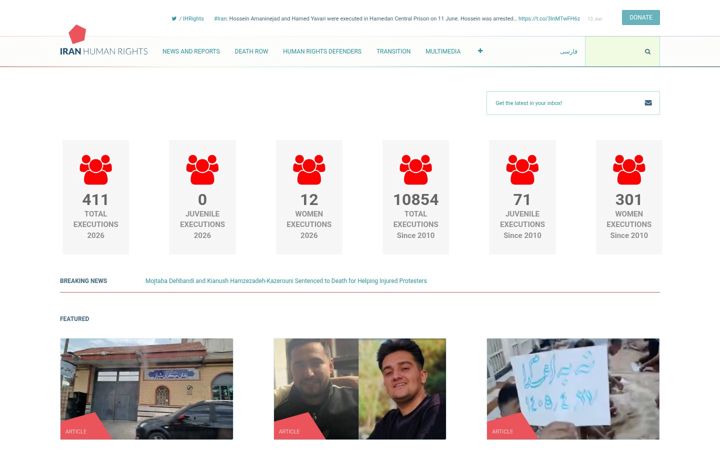The height and width of the screenshot is (450, 720).
Task: Open the Multimedia menu
Action: pos(443,51)
